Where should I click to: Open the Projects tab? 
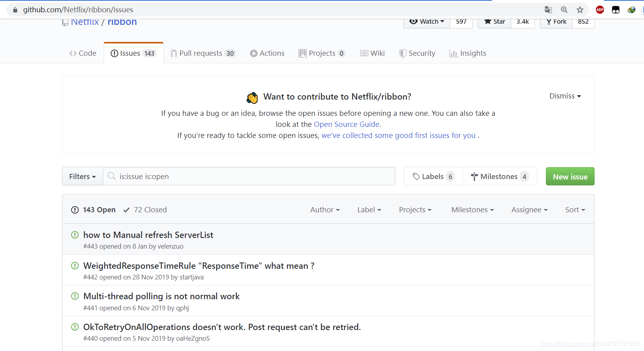point(322,53)
